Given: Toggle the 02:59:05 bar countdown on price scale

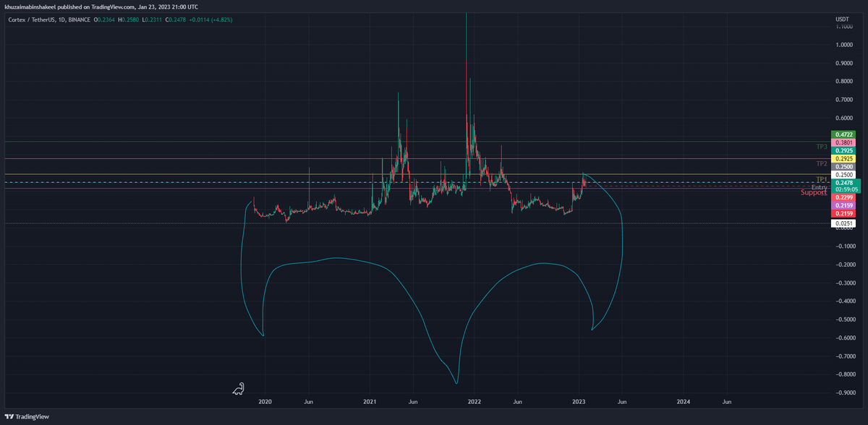Looking at the screenshot, I should [846, 188].
